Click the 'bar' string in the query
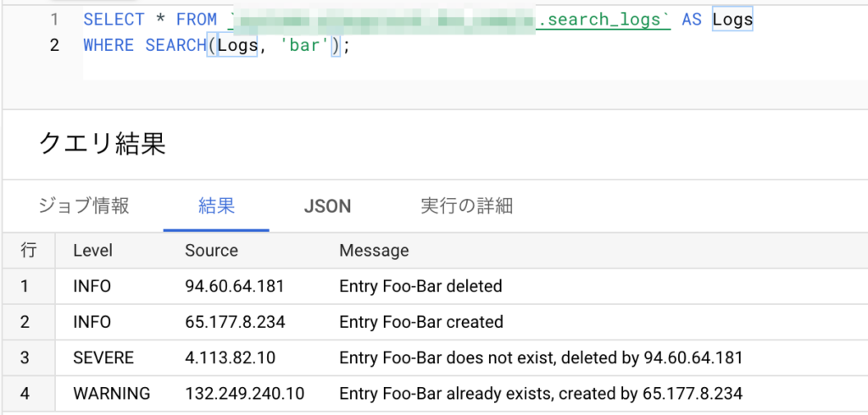This screenshot has width=868, height=415. 304,46
